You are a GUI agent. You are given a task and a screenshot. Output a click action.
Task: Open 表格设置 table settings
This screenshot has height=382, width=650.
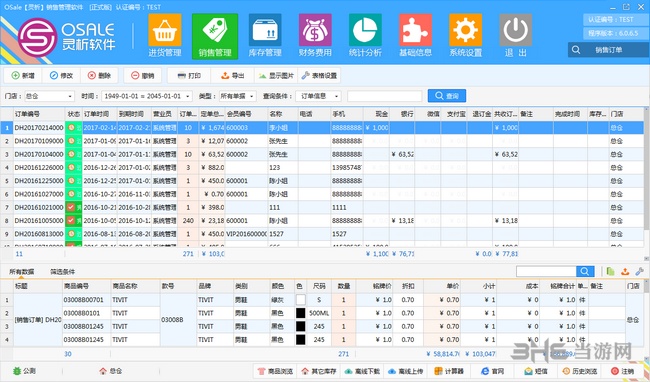(x=319, y=75)
